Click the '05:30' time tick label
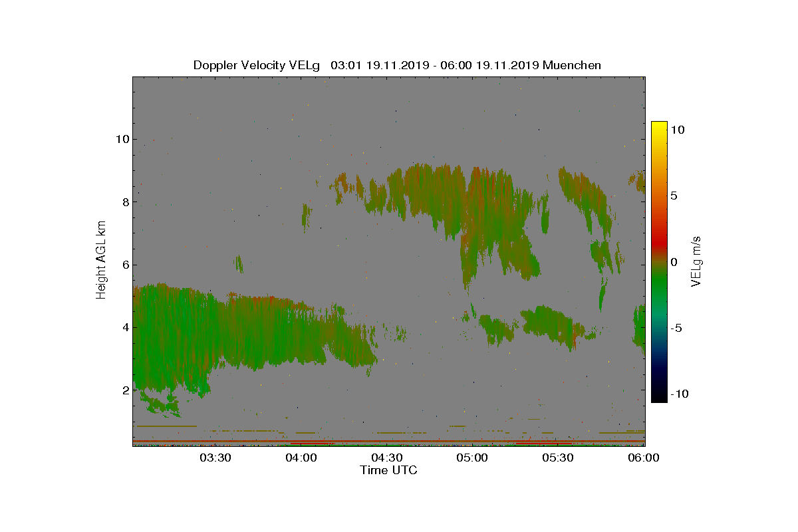 coord(559,458)
